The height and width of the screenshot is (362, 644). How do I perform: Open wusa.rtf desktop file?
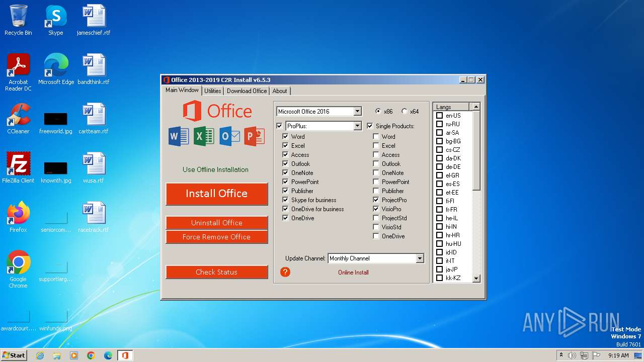point(94,168)
